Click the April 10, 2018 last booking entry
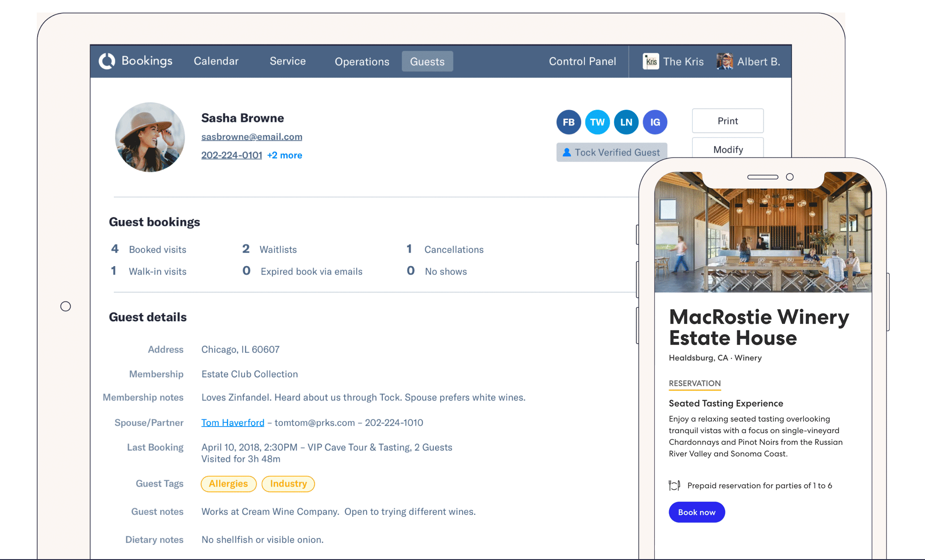925x560 pixels. point(327,447)
